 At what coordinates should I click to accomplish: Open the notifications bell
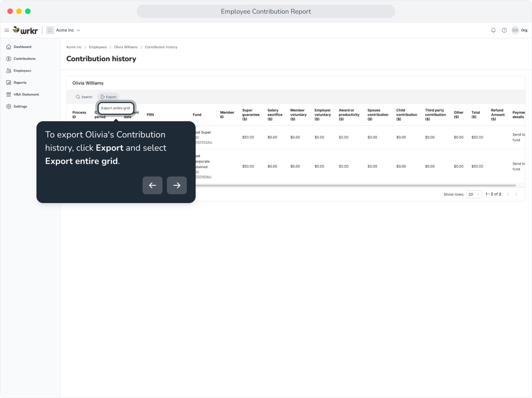coord(493,30)
